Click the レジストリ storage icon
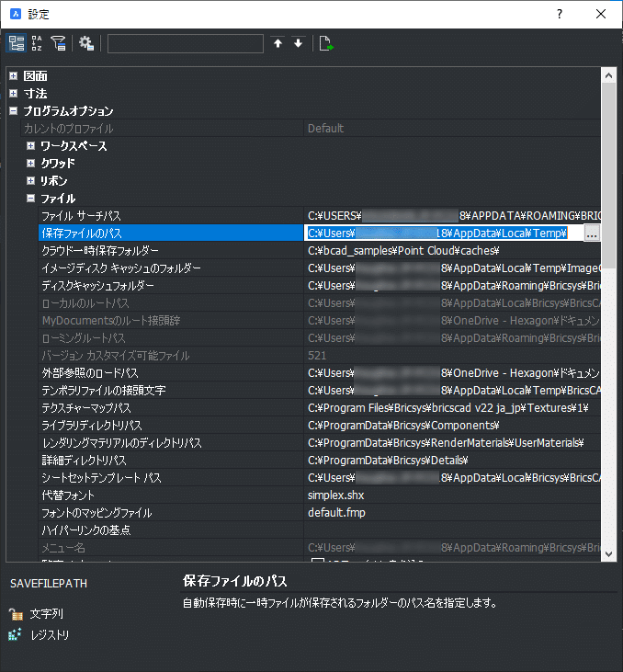Image resolution: width=623 pixels, height=672 pixels. pyautogui.click(x=15, y=634)
